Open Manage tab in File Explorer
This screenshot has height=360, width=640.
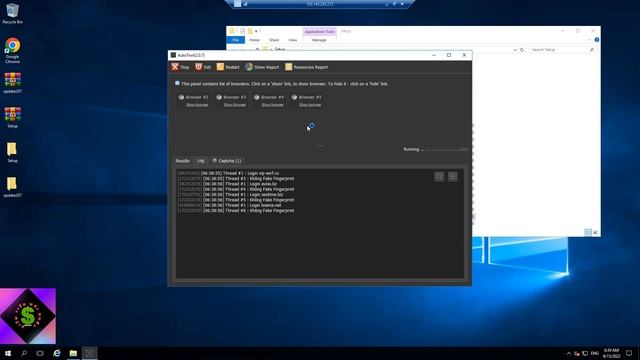click(x=319, y=40)
